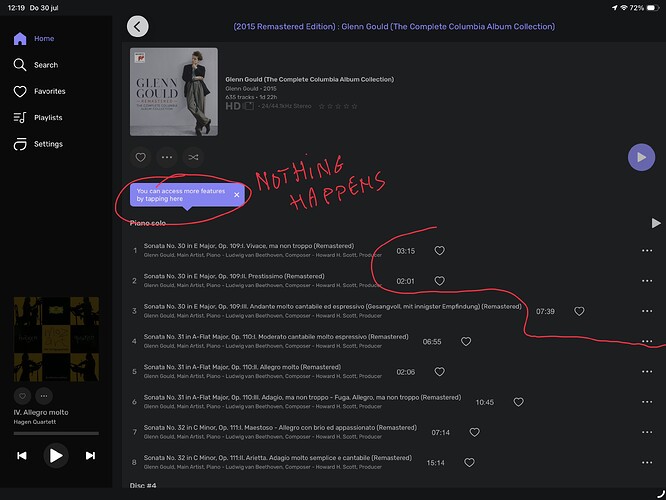The height and width of the screenshot is (500, 666).
Task: Open now playing more options
Action: click(44, 396)
